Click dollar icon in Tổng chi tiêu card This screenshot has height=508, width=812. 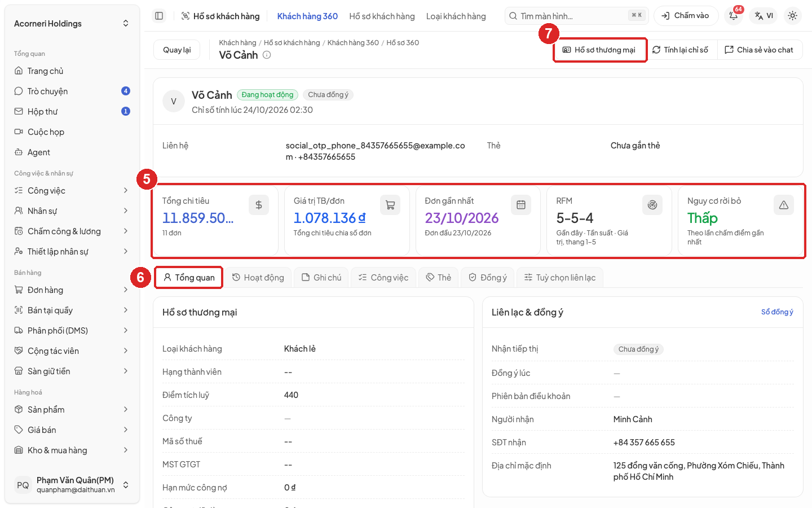click(259, 205)
